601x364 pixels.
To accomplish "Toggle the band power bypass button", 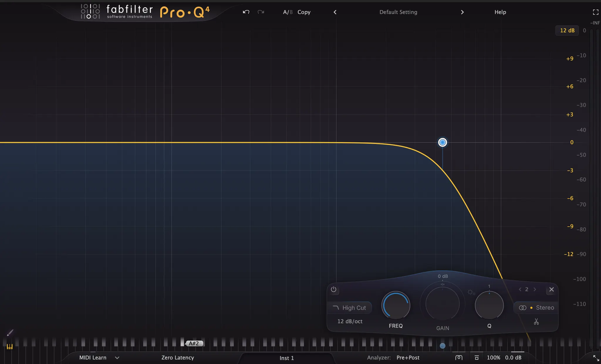I will click(334, 289).
